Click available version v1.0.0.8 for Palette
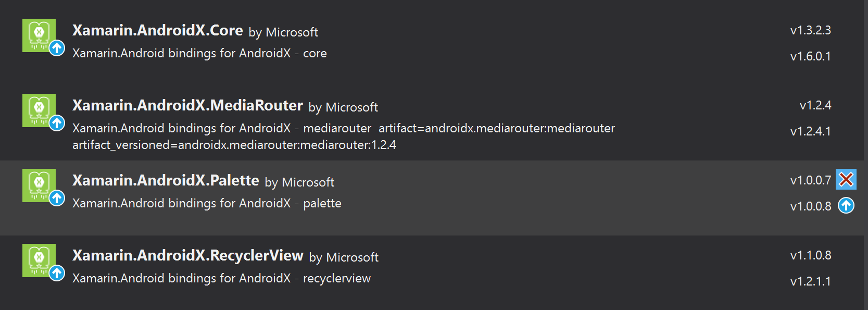The width and height of the screenshot is (868, 310). [x=810, y=206]
